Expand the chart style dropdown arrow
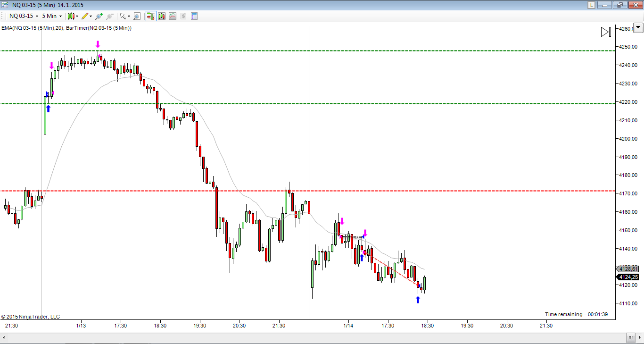Viewport: 644px width, 344px height. click(x=78, y=16)
